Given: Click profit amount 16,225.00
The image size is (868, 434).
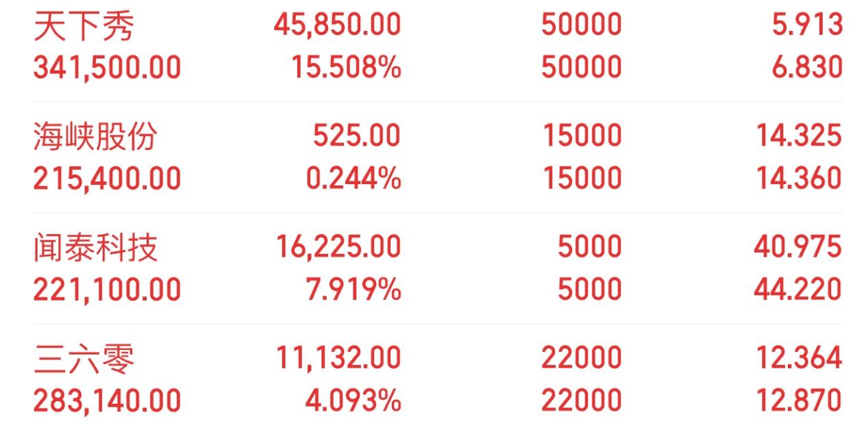Looking at the screenshot, I should 338,247.
